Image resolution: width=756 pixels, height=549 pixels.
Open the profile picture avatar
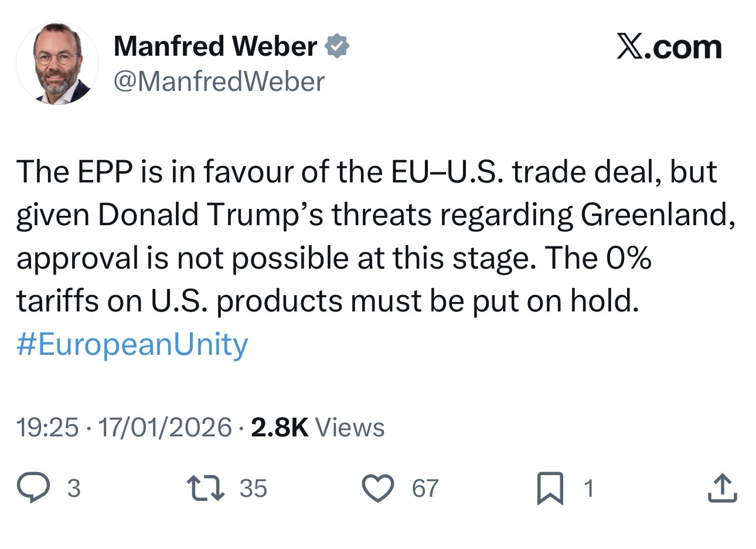click(x=57, y=63)
